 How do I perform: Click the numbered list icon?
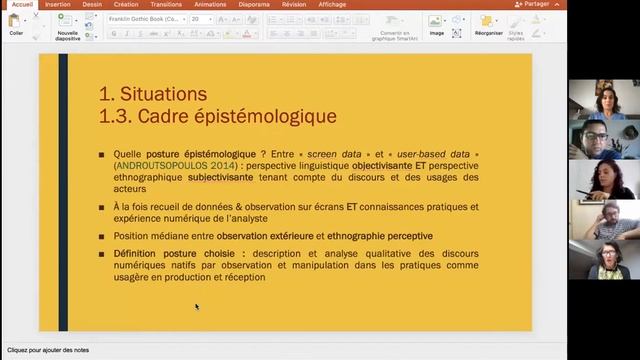click(x=291, y=20)
